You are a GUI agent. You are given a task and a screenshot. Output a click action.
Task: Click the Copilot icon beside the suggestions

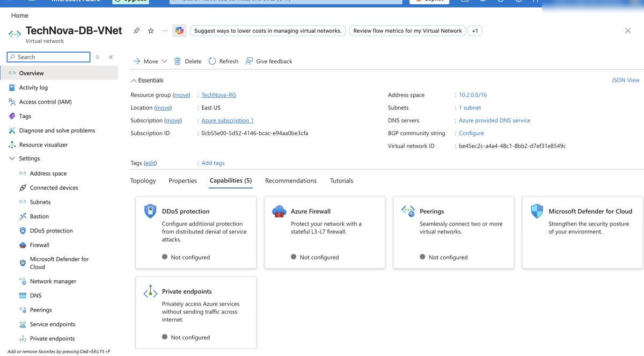pyautogui.click(x=179, y=31)
